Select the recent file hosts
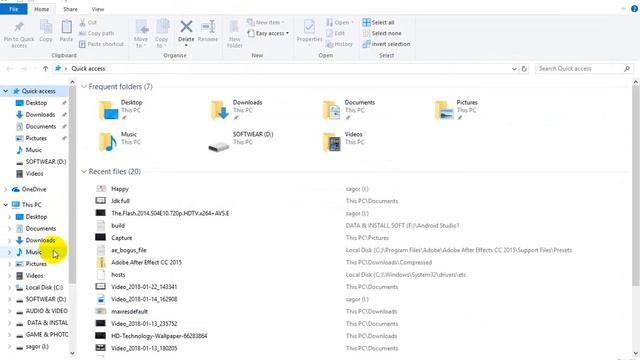 point(118,275)
